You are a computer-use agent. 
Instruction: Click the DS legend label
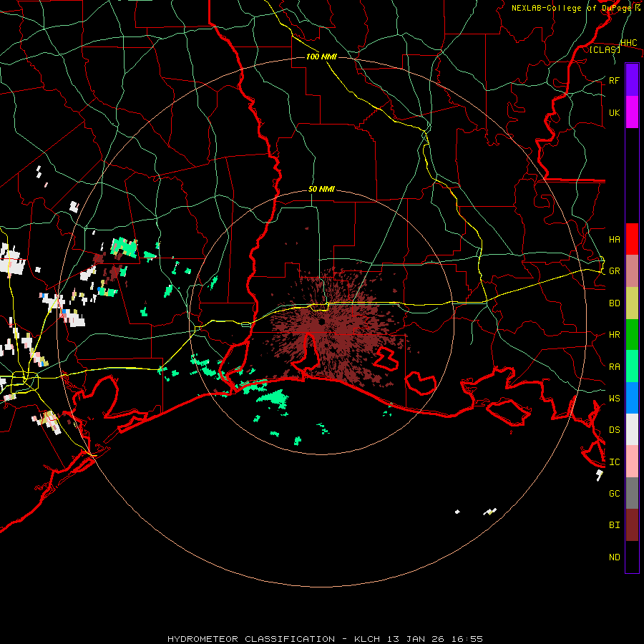click(614, 429)
